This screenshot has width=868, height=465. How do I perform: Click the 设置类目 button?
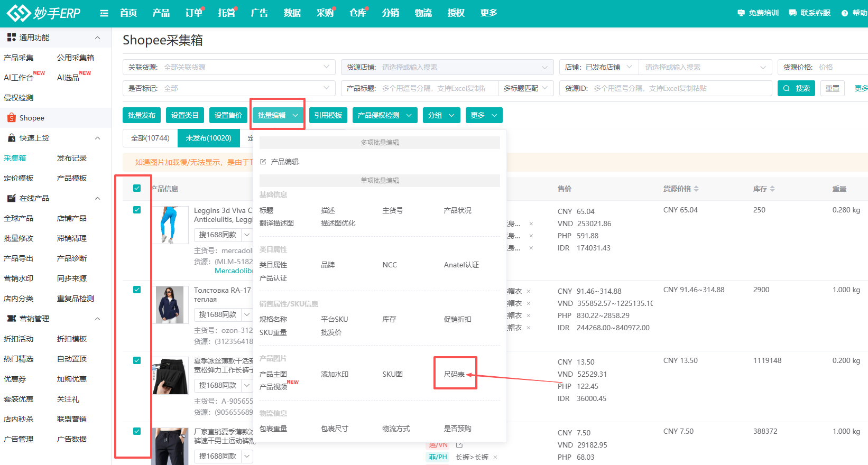pos(185,115)
